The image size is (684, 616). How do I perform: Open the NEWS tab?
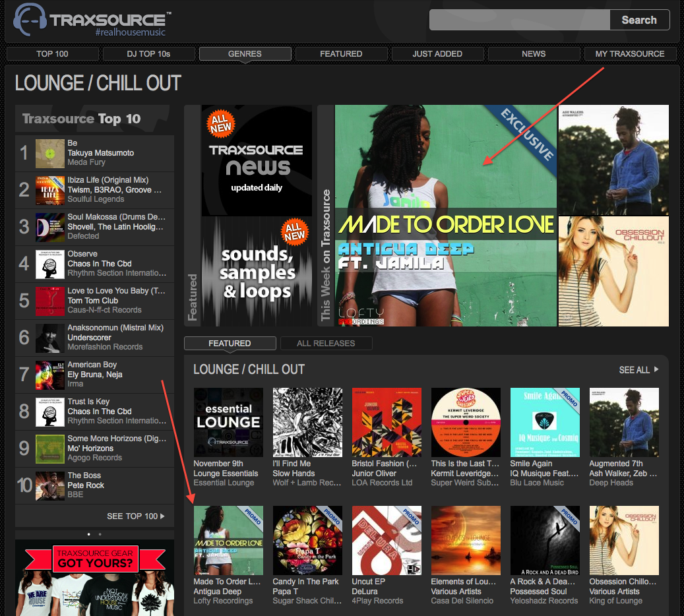[x=534, y=53]
